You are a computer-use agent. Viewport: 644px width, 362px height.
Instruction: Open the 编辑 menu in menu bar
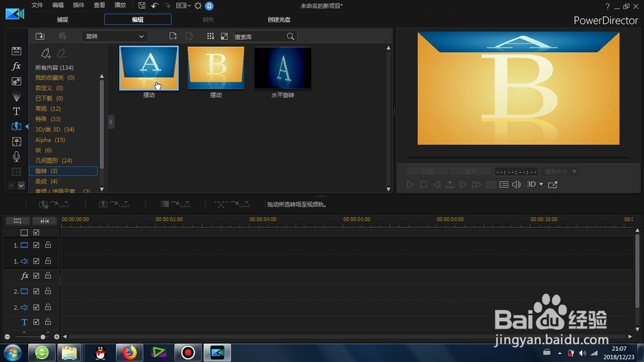click(x=58, y=5)
